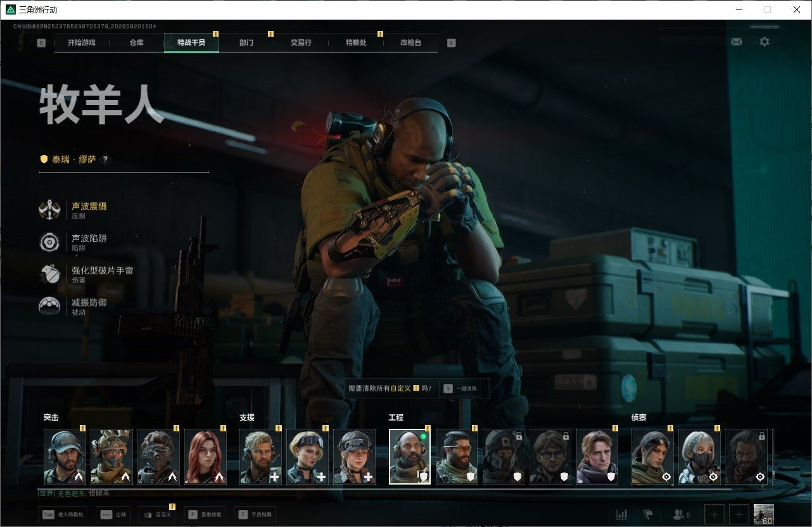The image size is (812, 527).
Task: Switch to the 改枪台 tab
Action: pos(410,43)
